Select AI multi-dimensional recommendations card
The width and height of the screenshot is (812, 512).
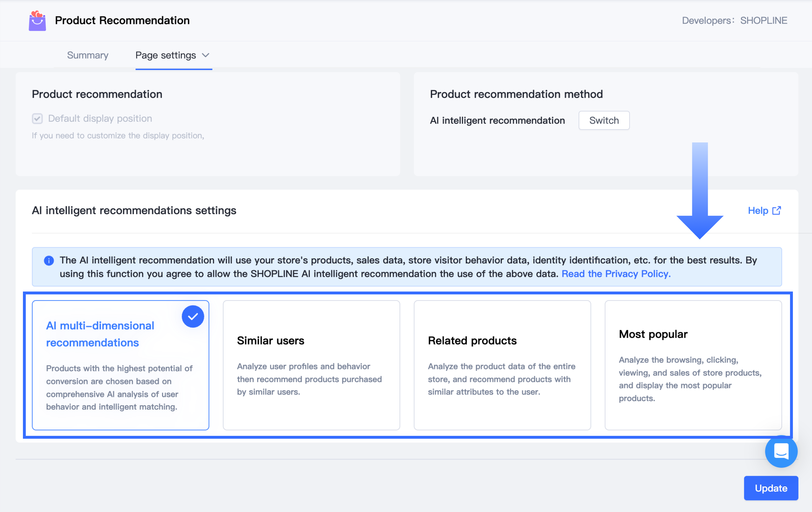coord(120,365)
